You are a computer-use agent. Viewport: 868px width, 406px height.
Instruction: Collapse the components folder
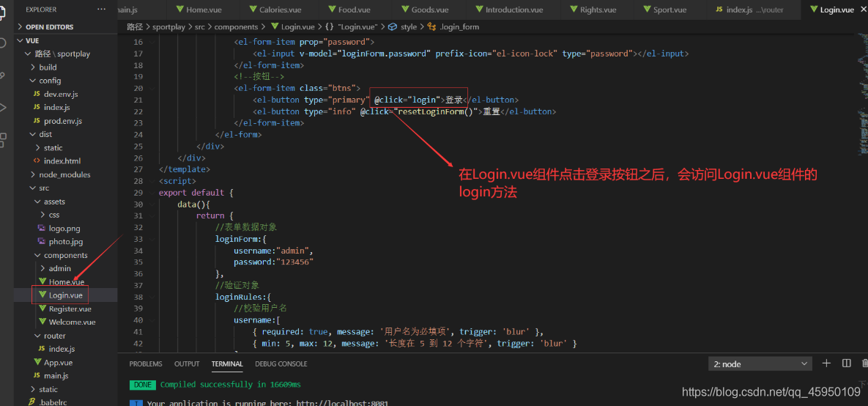[65, 255]
